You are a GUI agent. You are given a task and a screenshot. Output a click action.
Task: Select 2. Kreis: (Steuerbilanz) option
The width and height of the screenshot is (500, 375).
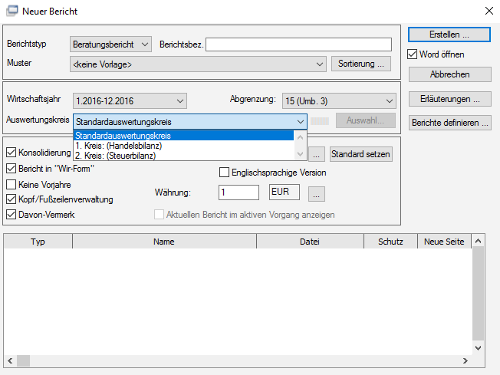184,155
